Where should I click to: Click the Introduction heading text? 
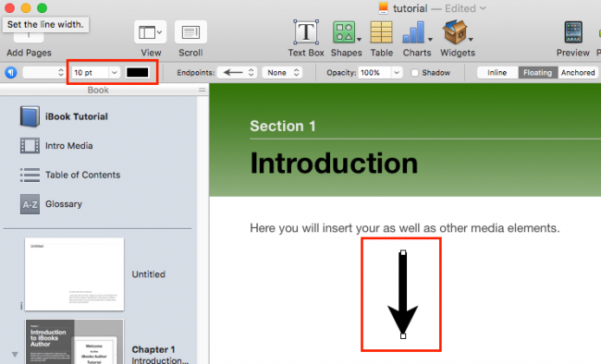point(334,164)
